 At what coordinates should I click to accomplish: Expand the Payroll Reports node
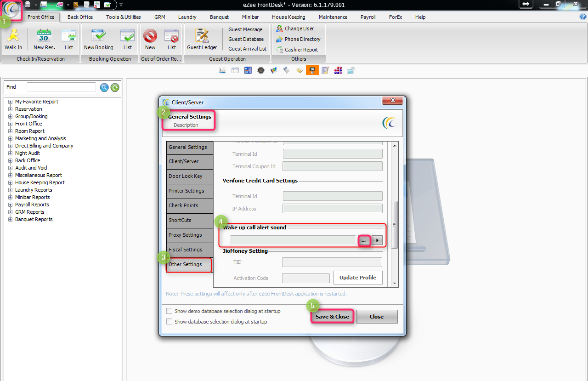click(10, 205)
